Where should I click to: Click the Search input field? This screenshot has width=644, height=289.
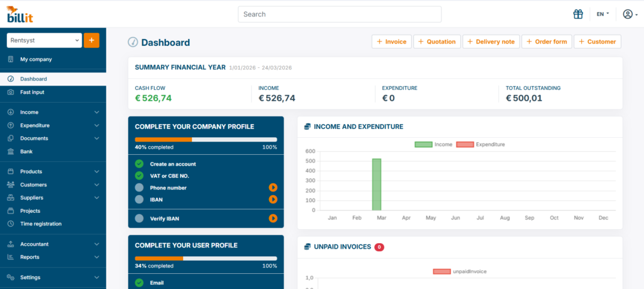click(340, 14)
